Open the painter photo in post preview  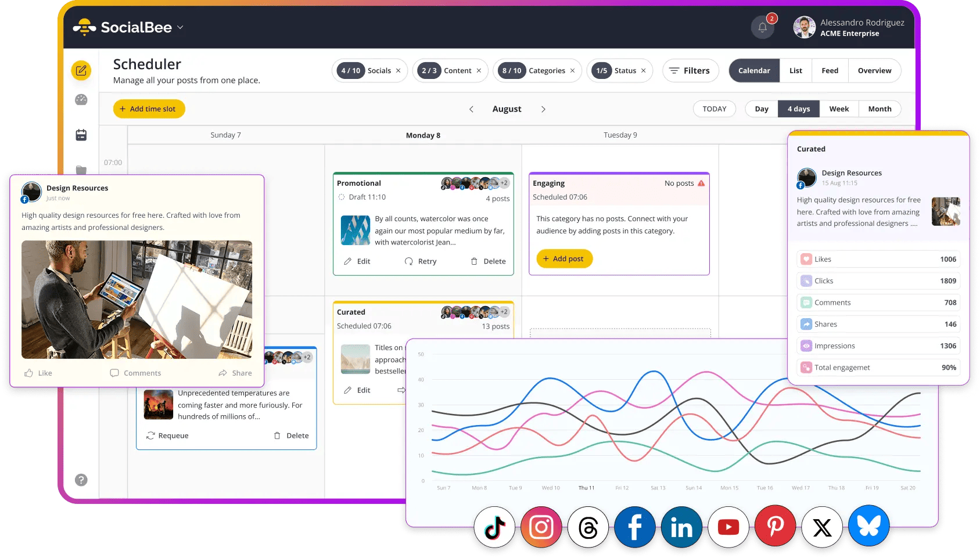(137, 300)
